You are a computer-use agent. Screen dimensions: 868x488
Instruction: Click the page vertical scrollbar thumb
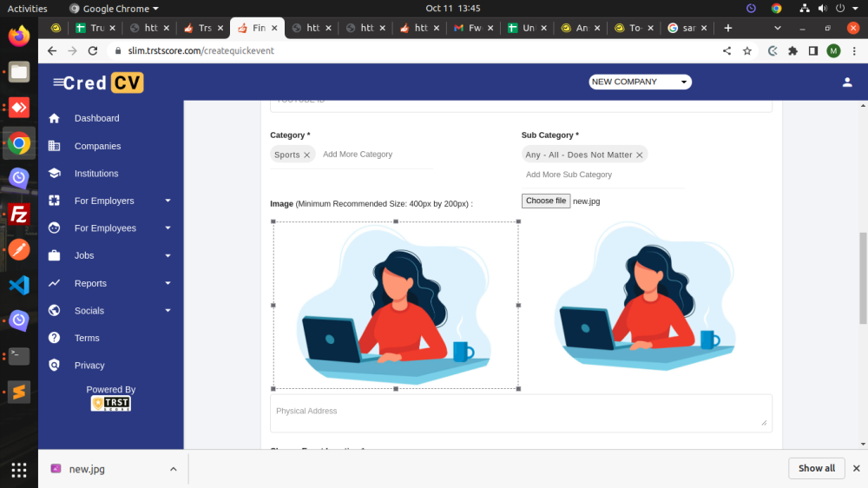tap(863, 278)
